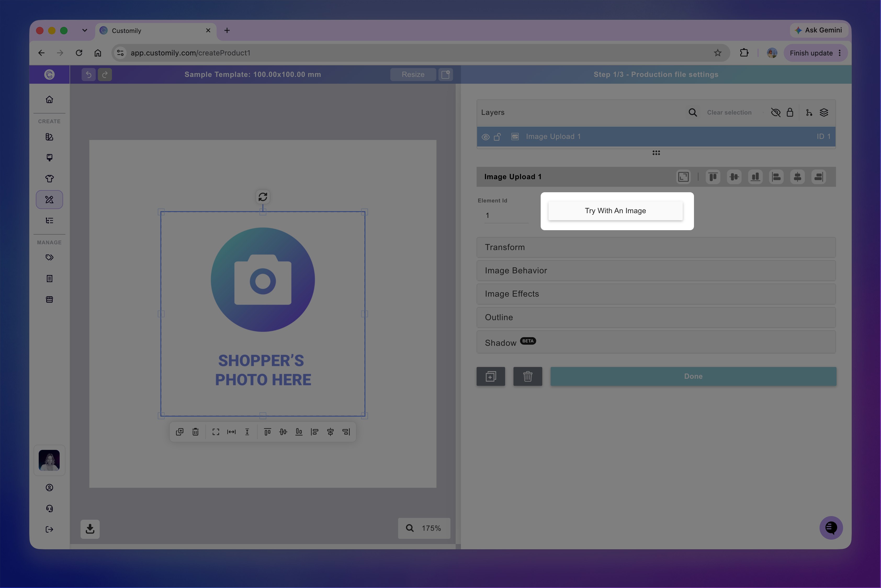This screenshot has width=881, height=588.
Task: Expand the Image Behavior section
Action: click(x=656, y=270)
